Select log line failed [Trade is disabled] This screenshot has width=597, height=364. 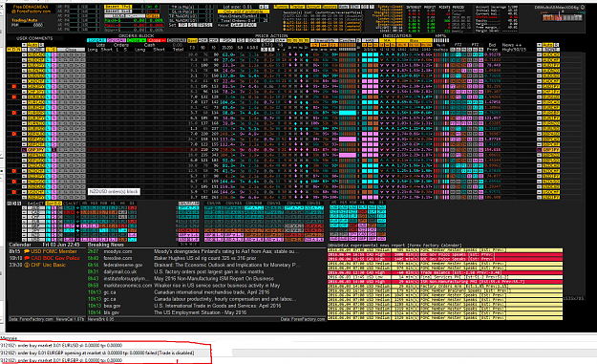click(x=97, y=353)
